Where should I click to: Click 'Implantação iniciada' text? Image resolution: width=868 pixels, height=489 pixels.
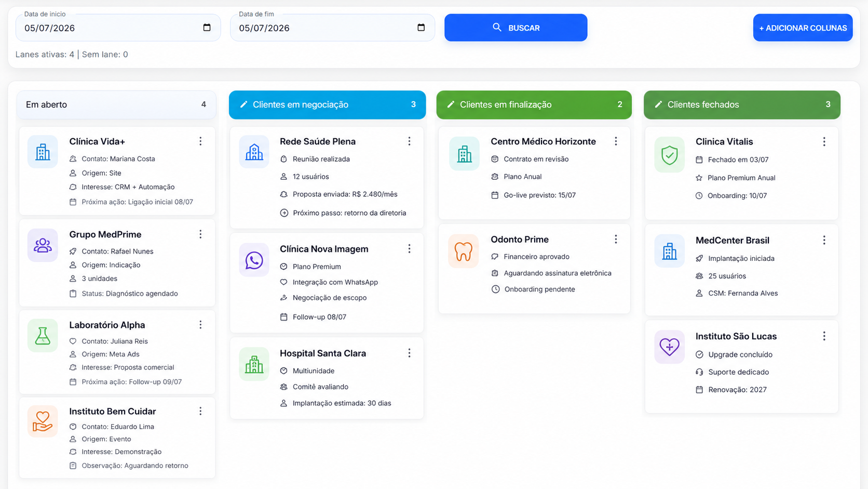coord(741,258)
